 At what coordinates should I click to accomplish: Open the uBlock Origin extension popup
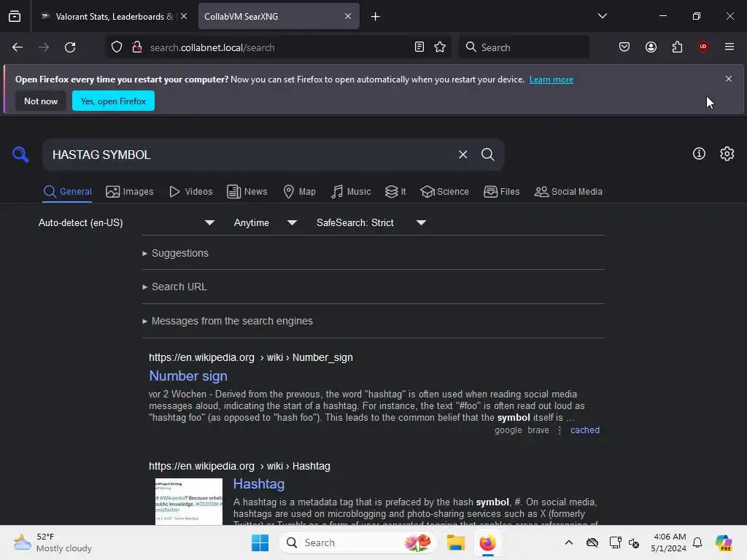coord(703,47)
